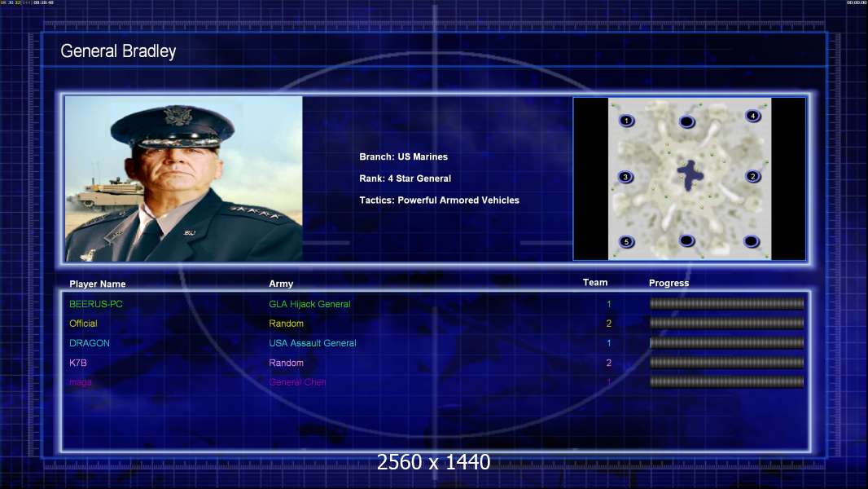Click General Chen army entry
Viewport: 868px width, 489px height.
297,382
